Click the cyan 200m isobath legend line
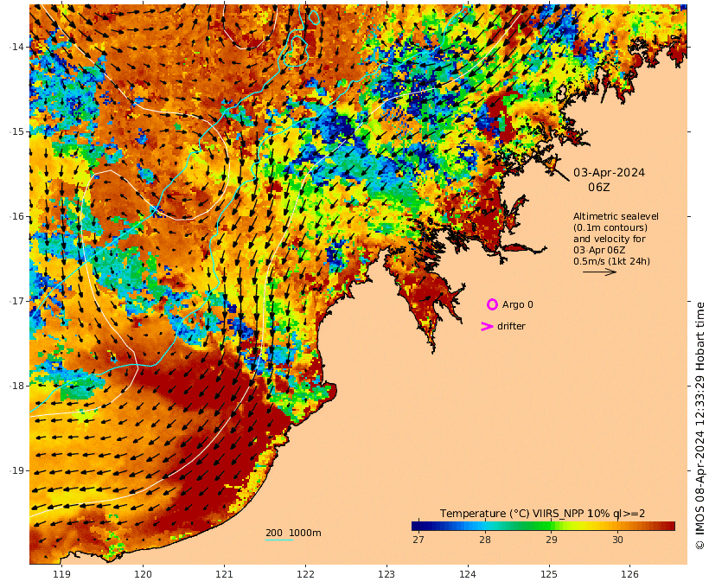Viewport: 709px width, 588px height. tap(279, 540)
